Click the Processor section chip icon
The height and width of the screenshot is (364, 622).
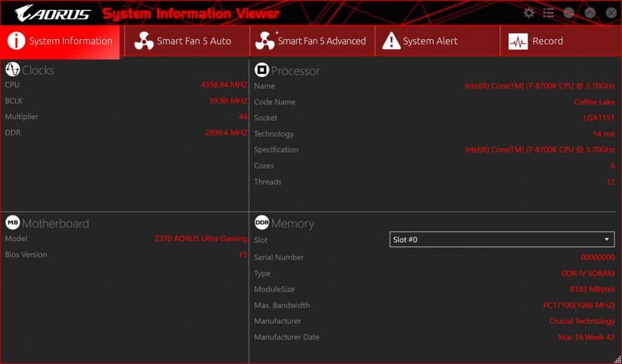(x=262, y=70)
